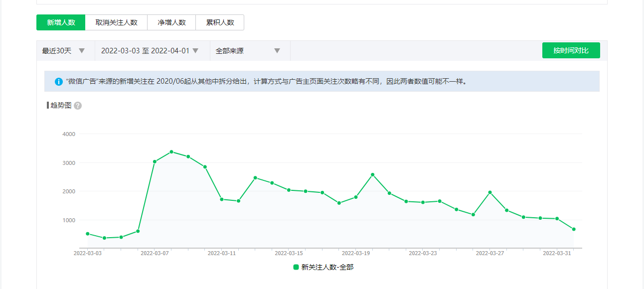Image resolution: width=644 pixels, height=289 pixels.
Task: Click the peak point at 2022-03-27
Action: 490,192
